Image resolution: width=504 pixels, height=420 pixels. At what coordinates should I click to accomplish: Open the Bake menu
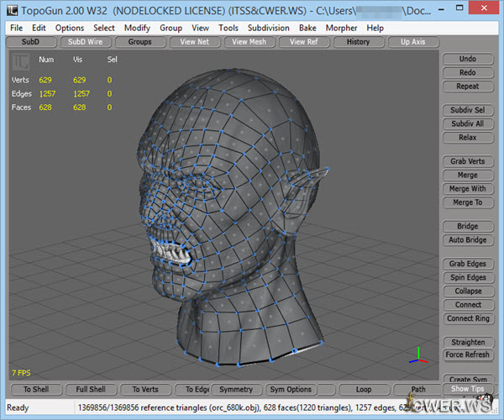[x=307, y=28]
